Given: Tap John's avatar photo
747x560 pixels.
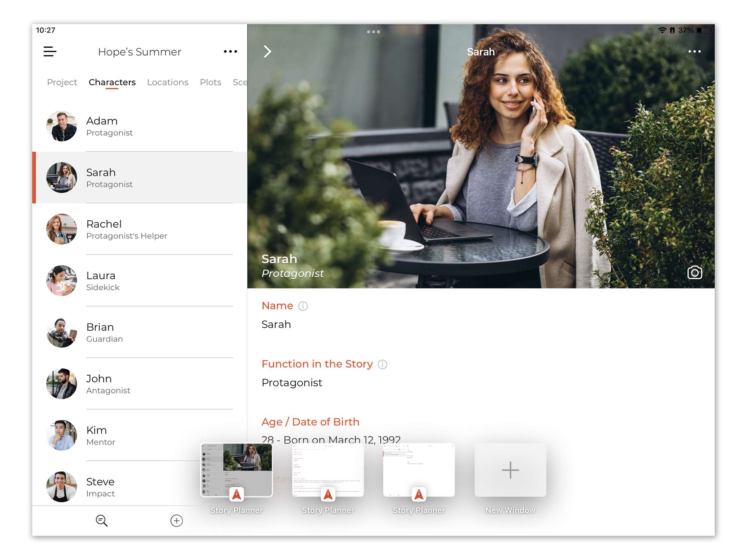Looking at the screenshot, I should coord(61,384).
